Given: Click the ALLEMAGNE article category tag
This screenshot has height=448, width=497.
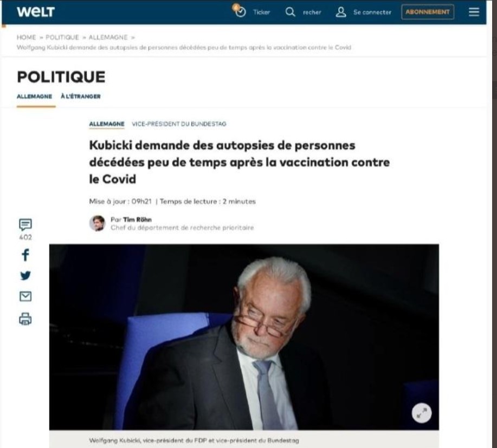Looking at the screenshot, I should (106, 124).
